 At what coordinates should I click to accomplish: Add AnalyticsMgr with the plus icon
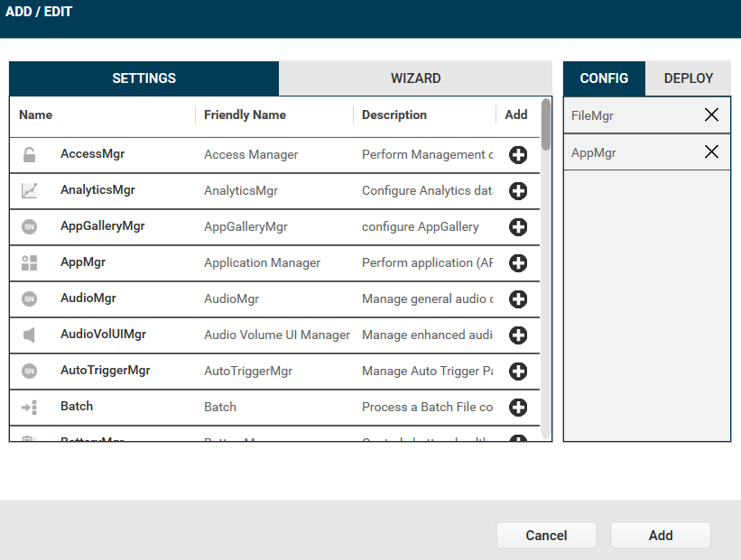pyautogui.click(x=518, y=190)
